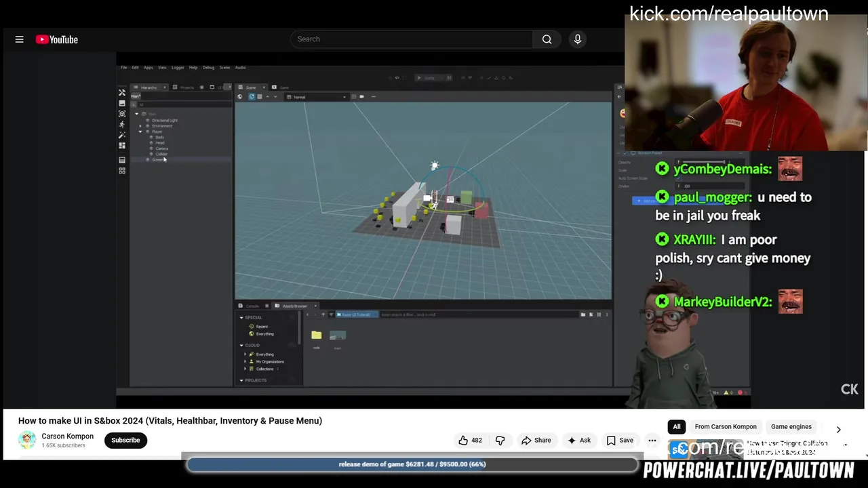Select the Collider object in hierarchy
The height and width of the screenshot is (488, 868).
[x=161, y=154]
